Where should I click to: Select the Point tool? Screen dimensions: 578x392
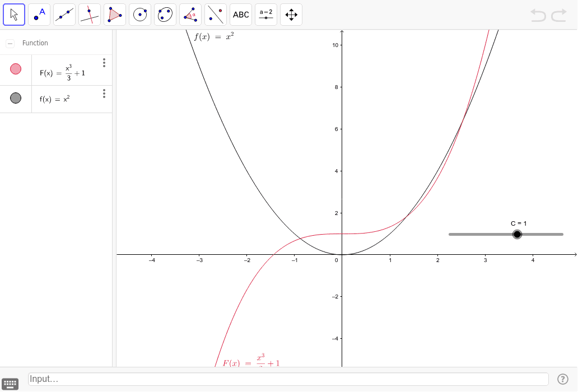(x=39, y=15)
